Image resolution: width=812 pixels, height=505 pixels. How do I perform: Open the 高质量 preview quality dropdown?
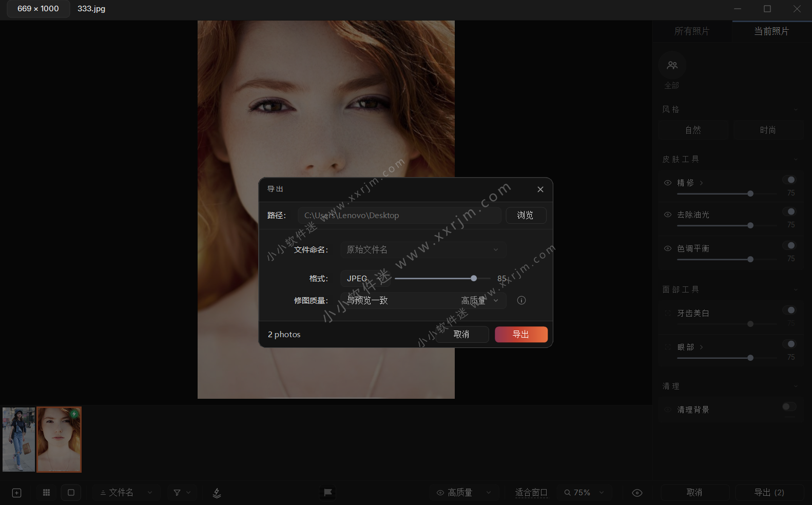[464, 493]
